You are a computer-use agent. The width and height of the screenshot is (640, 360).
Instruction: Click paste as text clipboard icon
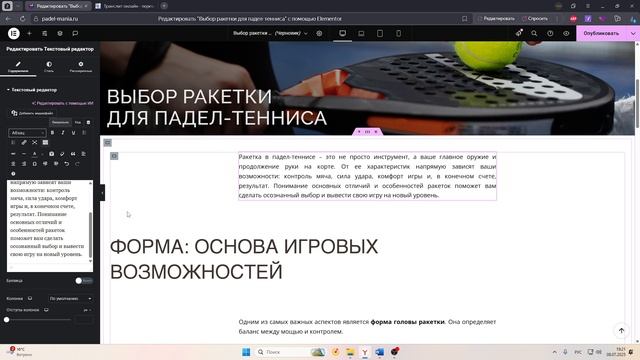51,154
